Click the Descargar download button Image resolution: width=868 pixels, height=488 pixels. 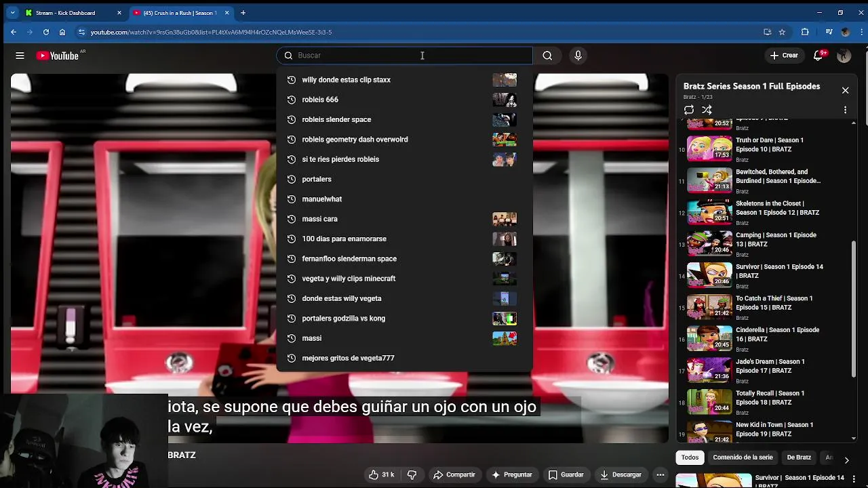[620, 475]
